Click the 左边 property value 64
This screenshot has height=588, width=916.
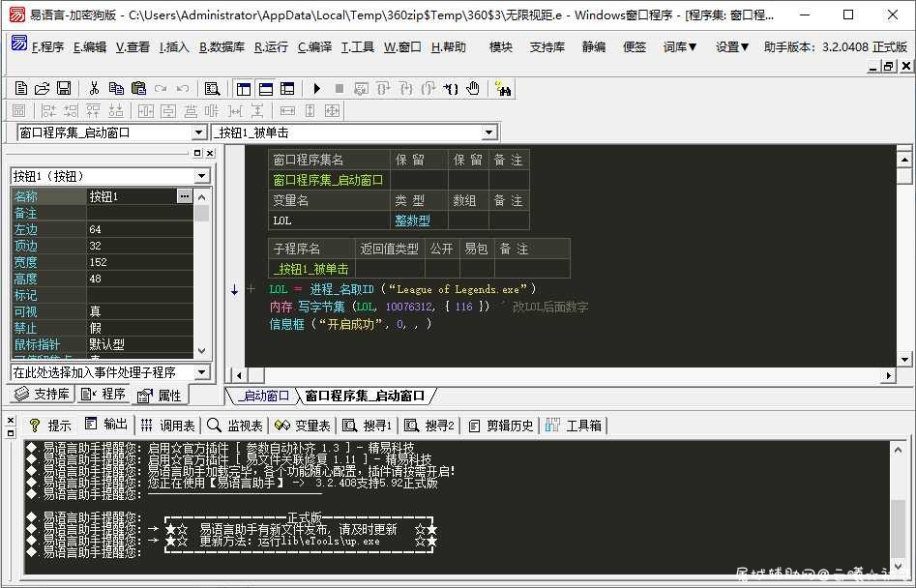pos(139,229)
